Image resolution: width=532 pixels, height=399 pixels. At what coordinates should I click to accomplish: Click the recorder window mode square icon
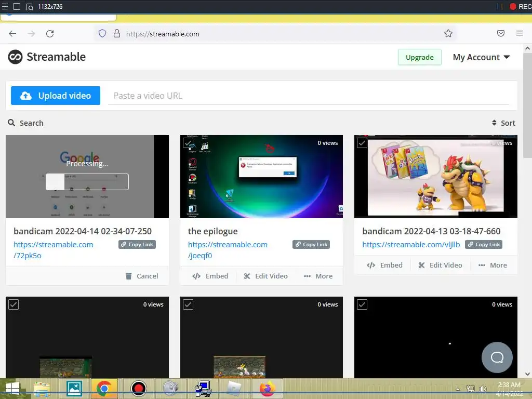[17, 6]
